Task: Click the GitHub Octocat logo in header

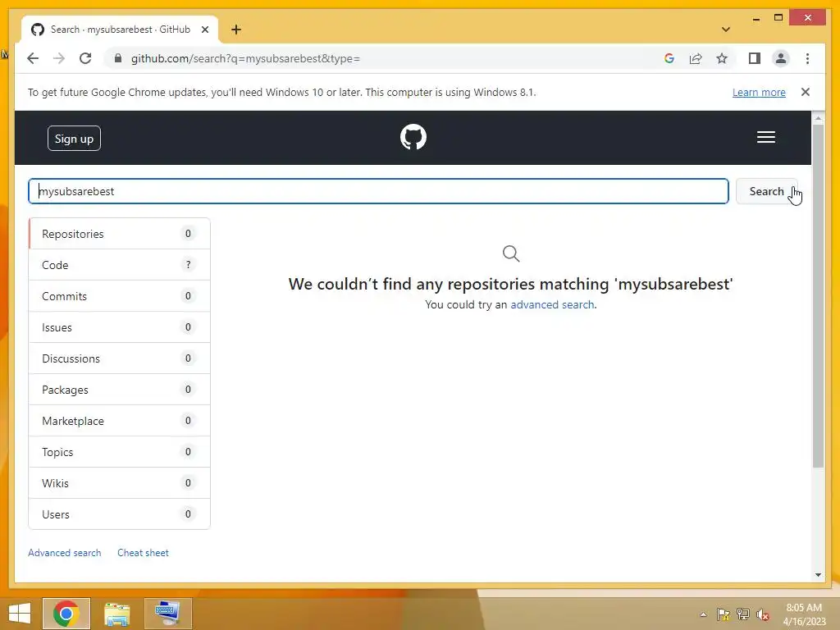Action: tap(413, 137)
